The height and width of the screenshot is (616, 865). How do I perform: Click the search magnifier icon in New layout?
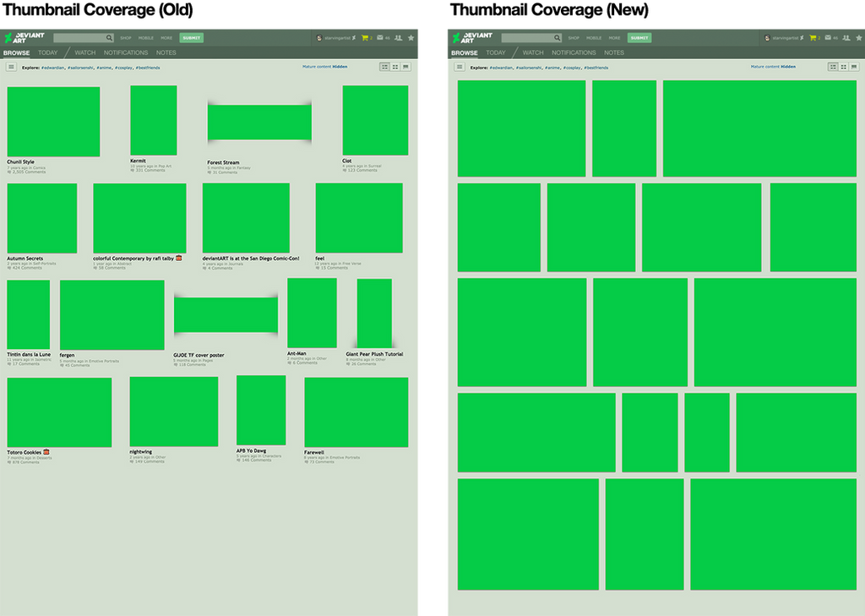tap(558, 37)
